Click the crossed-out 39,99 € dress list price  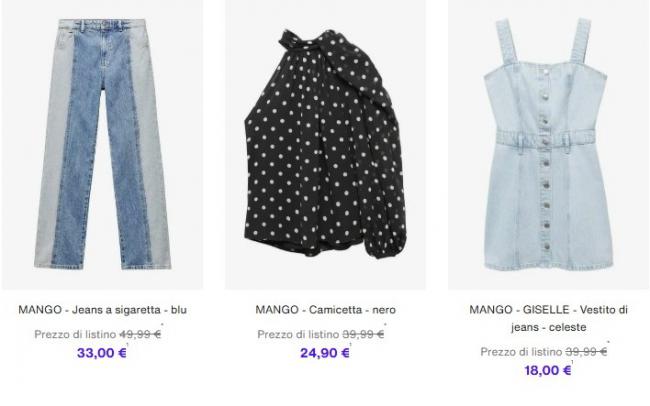(586, 352)
